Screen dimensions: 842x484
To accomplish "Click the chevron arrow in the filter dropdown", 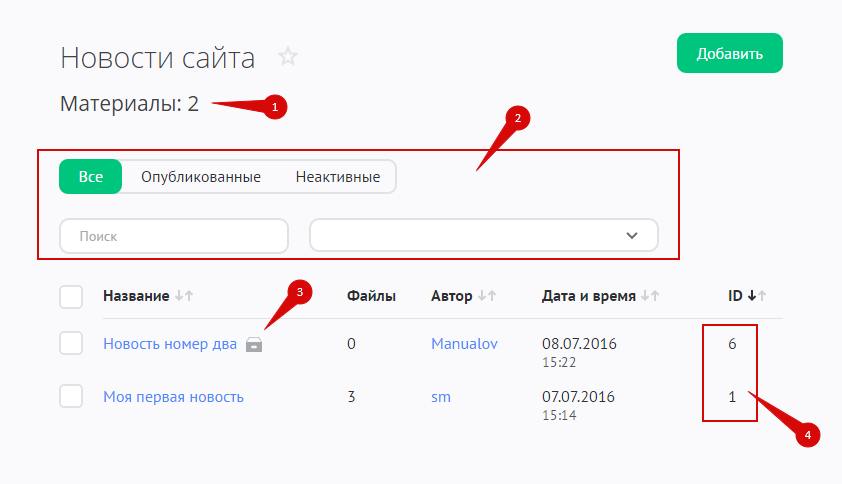I will coord(631,236).
